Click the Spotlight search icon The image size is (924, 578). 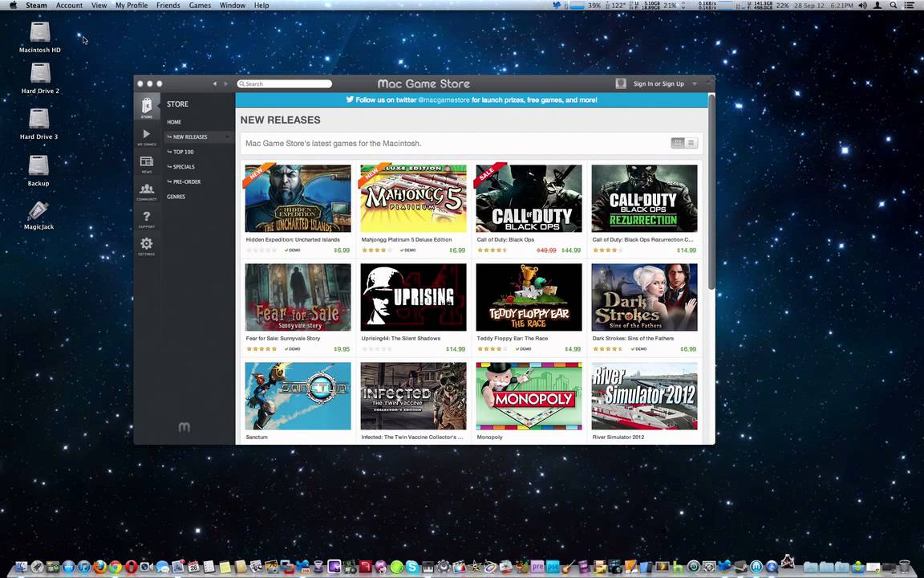pyautogui.click(x=894, y=6)
